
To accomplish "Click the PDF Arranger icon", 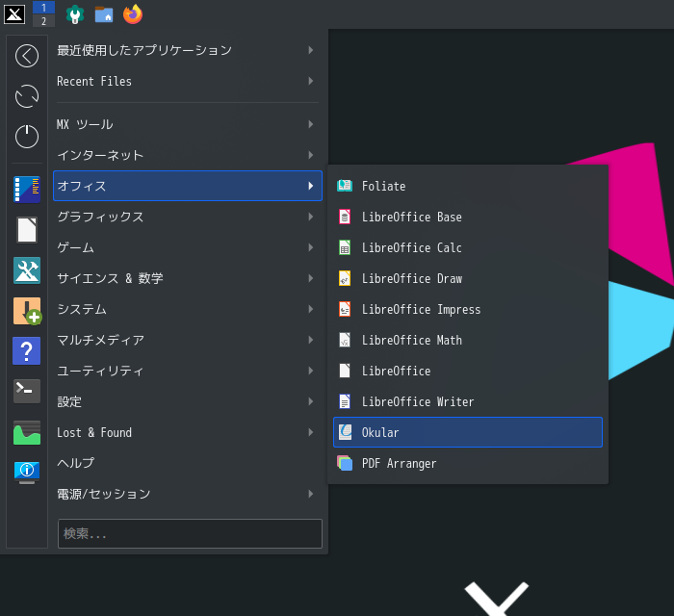I will pos(345,463).
